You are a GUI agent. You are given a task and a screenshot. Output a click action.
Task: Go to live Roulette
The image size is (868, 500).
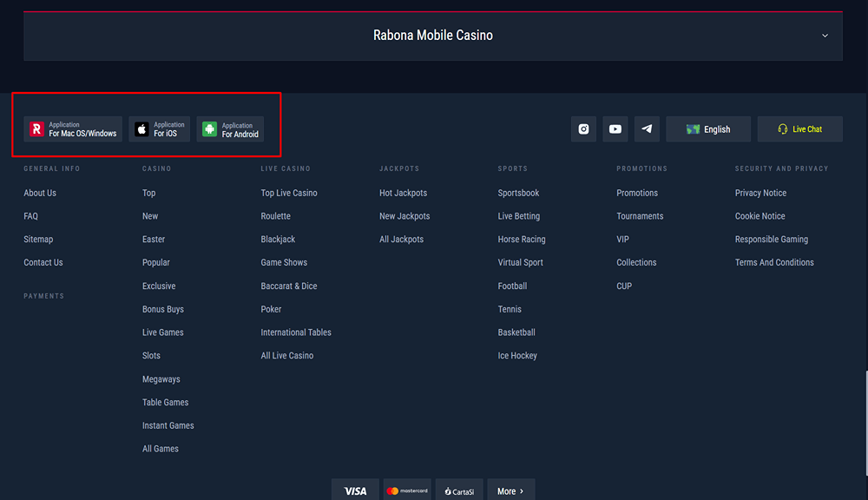pos(276,216)
